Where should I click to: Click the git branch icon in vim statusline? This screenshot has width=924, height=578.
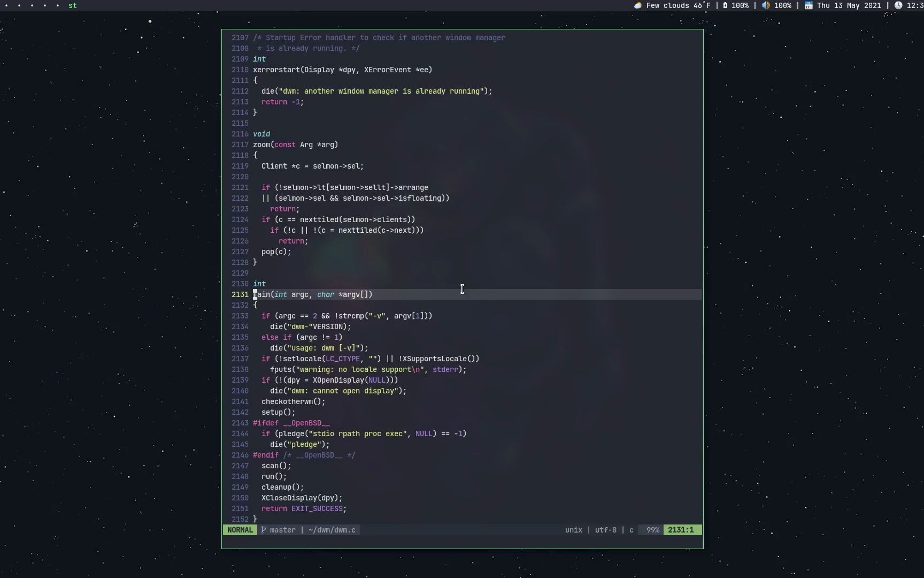click(x=264, y=530)
